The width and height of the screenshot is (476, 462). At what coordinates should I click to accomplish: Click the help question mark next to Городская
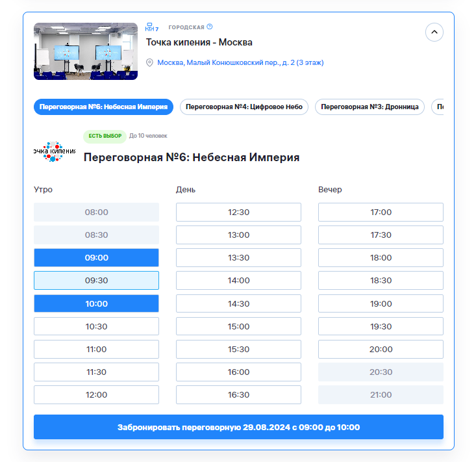210,27
